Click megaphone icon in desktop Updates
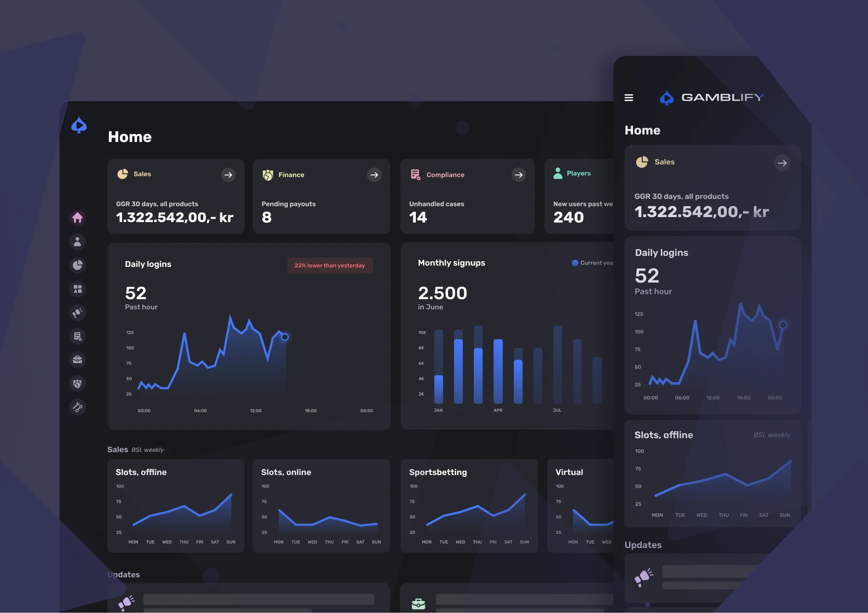This screenshot has width=868, height=613. tap(127, 602)
